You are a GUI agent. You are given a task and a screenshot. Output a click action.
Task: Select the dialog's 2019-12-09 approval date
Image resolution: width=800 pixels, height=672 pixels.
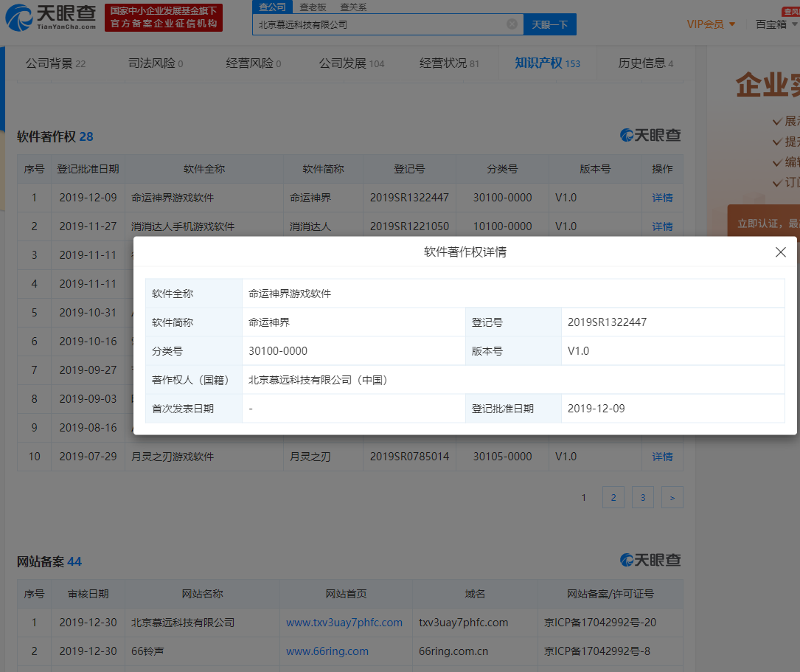pyautogui.click(x=596, y=409)
